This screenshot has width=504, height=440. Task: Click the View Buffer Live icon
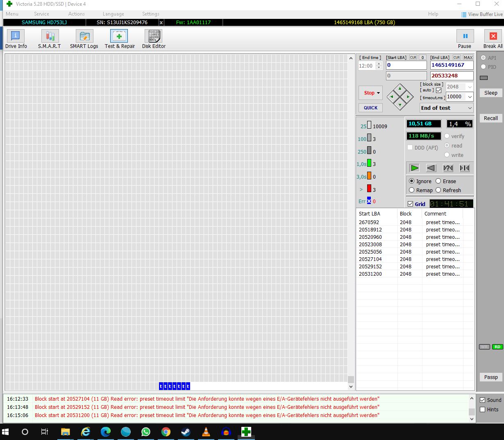tap(464, 14)
